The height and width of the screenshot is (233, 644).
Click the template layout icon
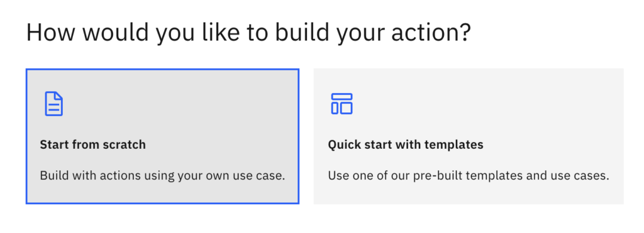tap(341, 104)
